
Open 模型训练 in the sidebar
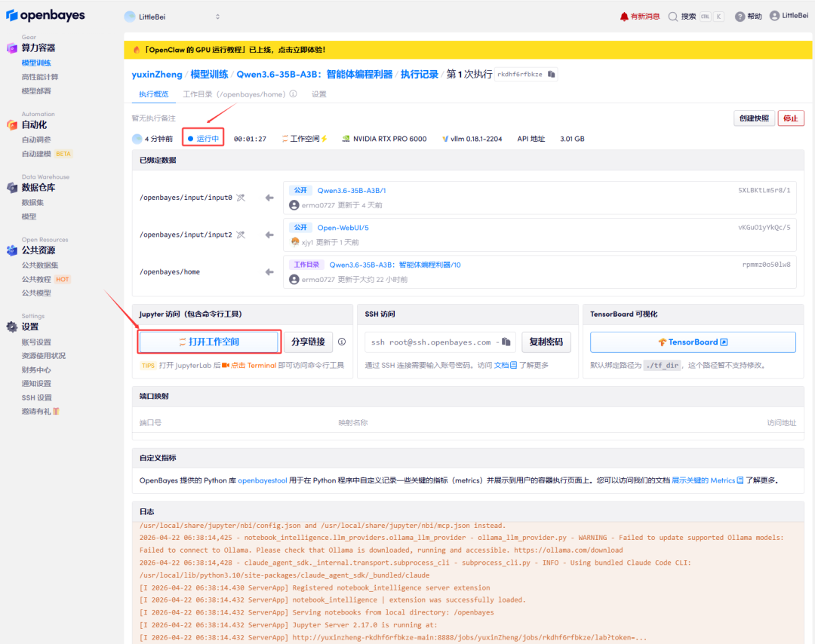click(36, 63)
